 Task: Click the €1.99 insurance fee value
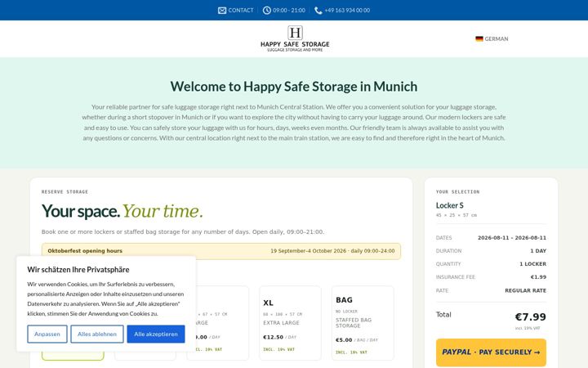pyautogui.click(x=538, y=277)
